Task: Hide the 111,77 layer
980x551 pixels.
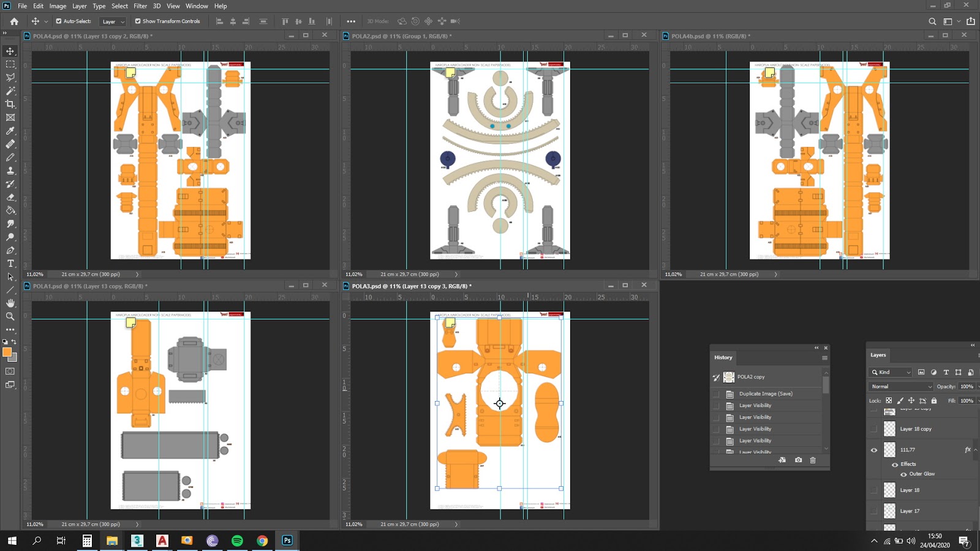Action: pyautogui.click(x=874, y=450)
